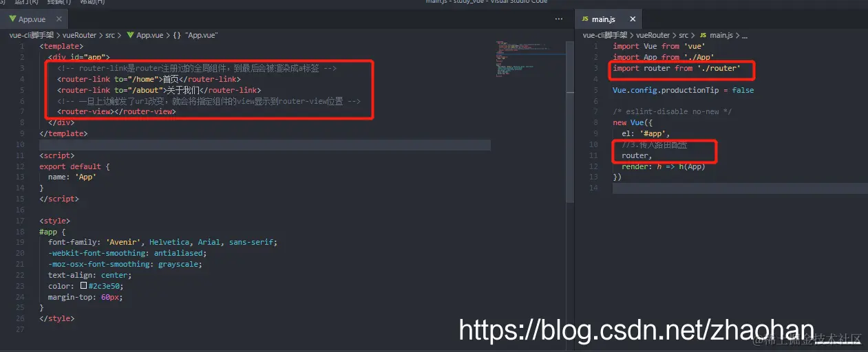
Task: Click the <router-view></router-view> line
Action: click(116, 112)
